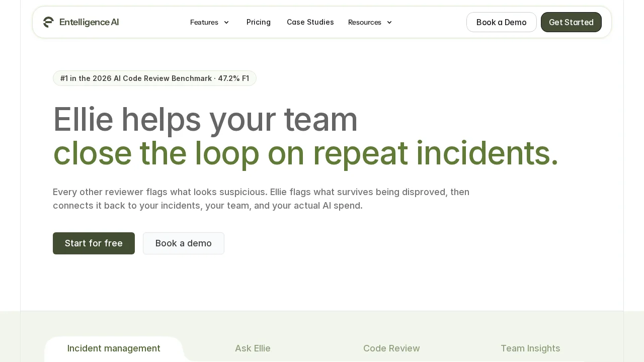Click the Book a demo hero button

183,243
